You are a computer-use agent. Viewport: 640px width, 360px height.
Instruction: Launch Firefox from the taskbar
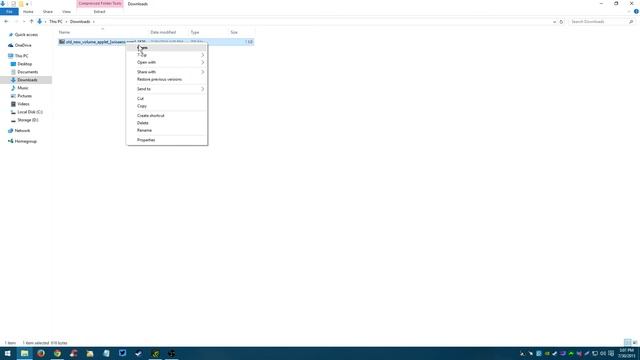(41, 353)
